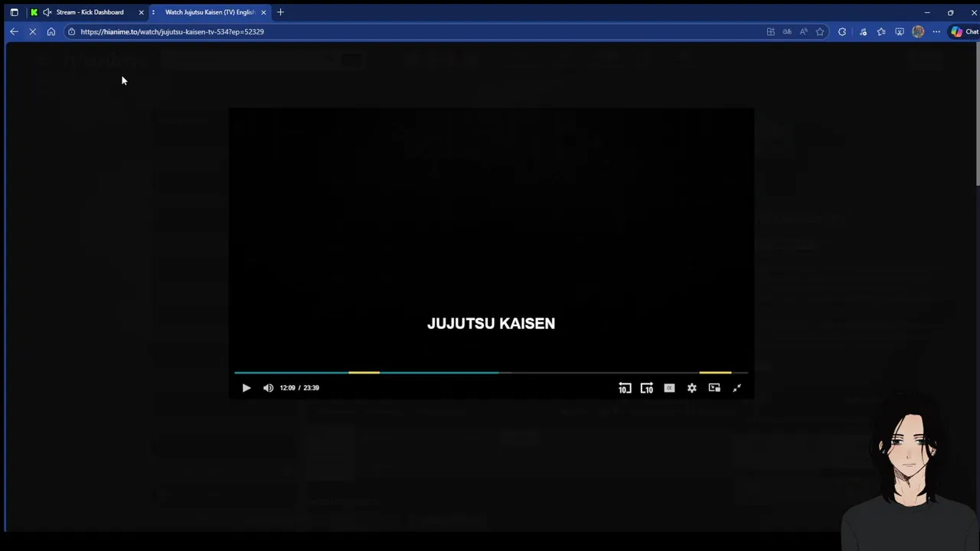Screen dimensions: 980x551
Task: Close the Watch Jujutsu Kaisen tab
Action: pyautogui.click(x=263, y=12)
